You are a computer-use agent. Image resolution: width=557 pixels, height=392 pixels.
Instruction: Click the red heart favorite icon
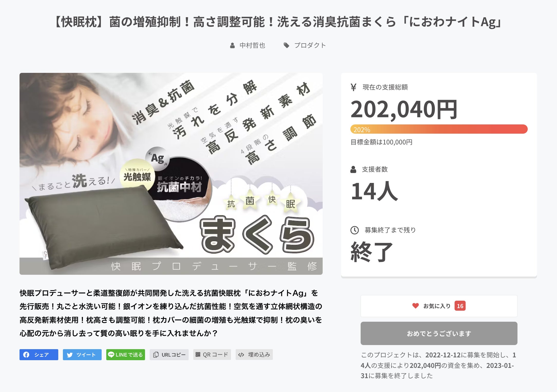(416, 306)
